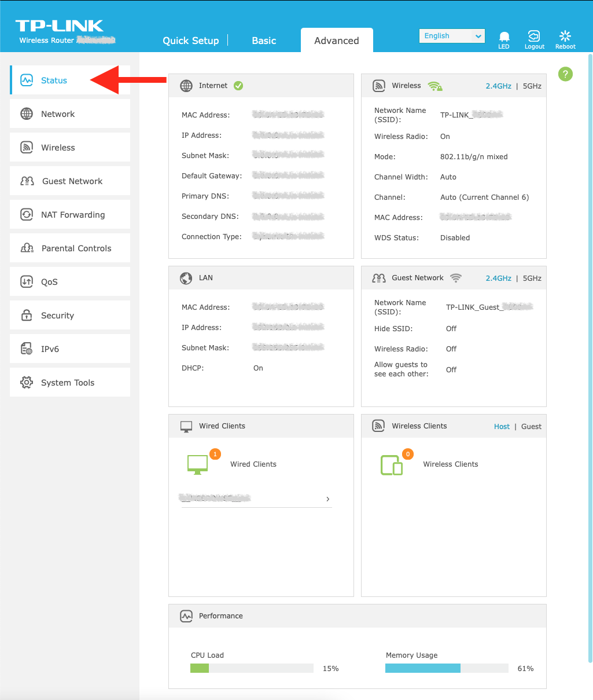Click the CPU Load progress bar
The image size is (593, 700).
(x=252, y=668)
